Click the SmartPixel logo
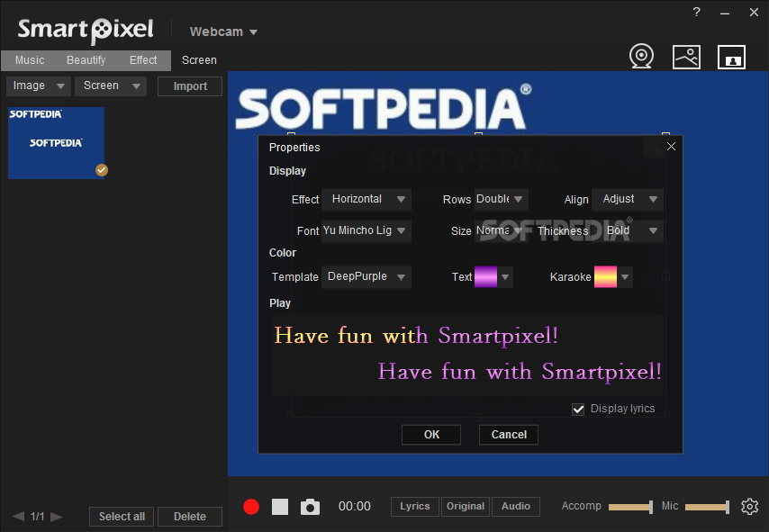Screen dimensions: 769x532 pyautogui.click(x=86, y=30)
